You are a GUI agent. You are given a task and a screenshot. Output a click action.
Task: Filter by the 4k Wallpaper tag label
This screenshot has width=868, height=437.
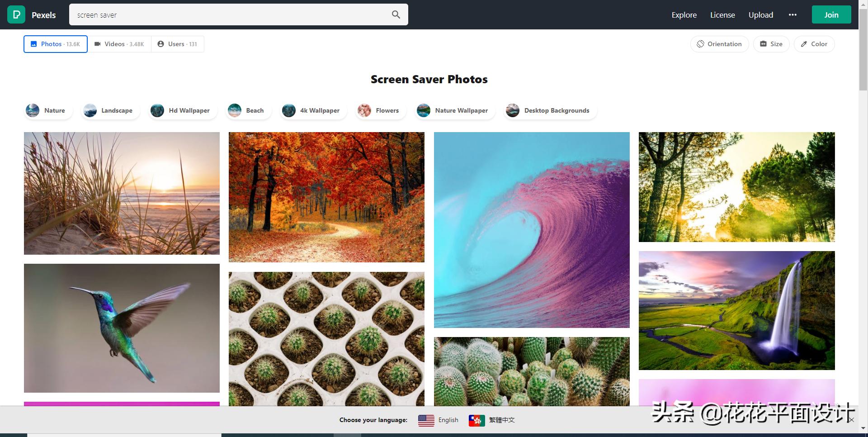(x=320, y=110)
